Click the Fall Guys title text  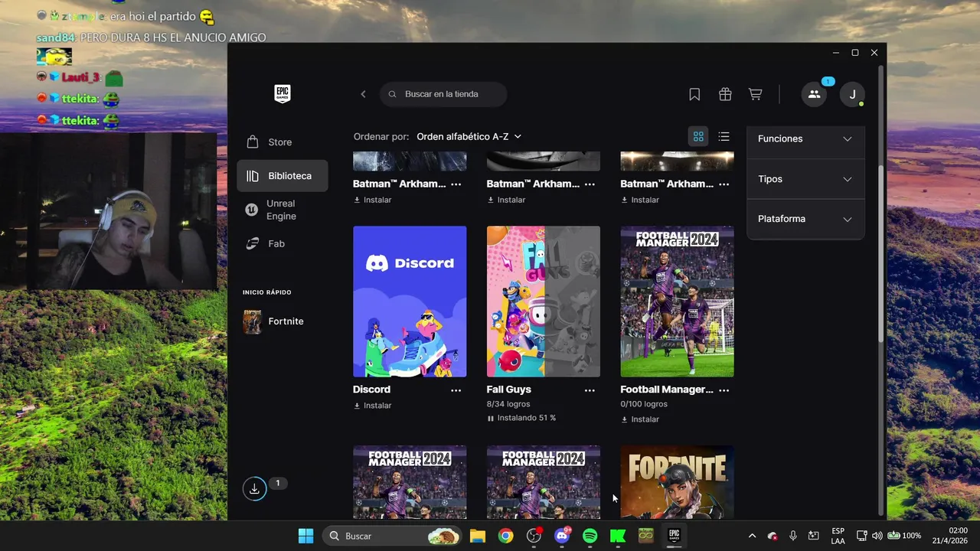[509, 390]
